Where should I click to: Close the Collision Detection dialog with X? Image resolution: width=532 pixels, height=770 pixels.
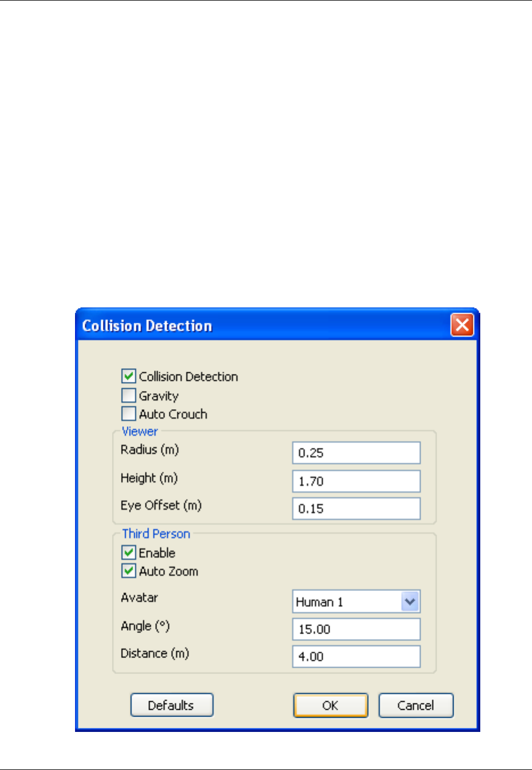462,325
